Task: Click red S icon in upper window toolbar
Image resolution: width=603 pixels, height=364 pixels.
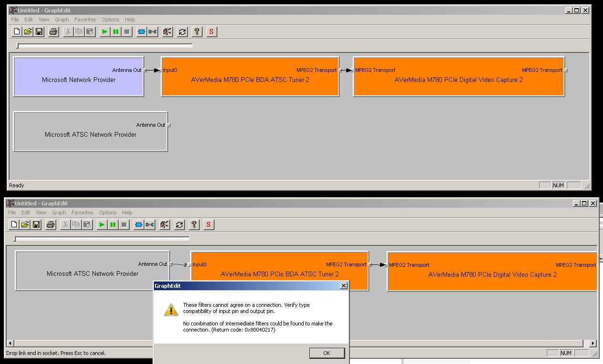Action: click(x=211, y=32)
